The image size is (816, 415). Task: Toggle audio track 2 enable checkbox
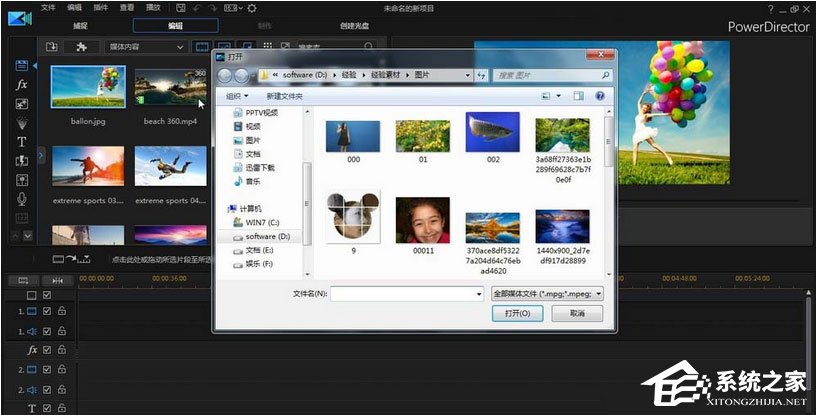pos(47,389)
